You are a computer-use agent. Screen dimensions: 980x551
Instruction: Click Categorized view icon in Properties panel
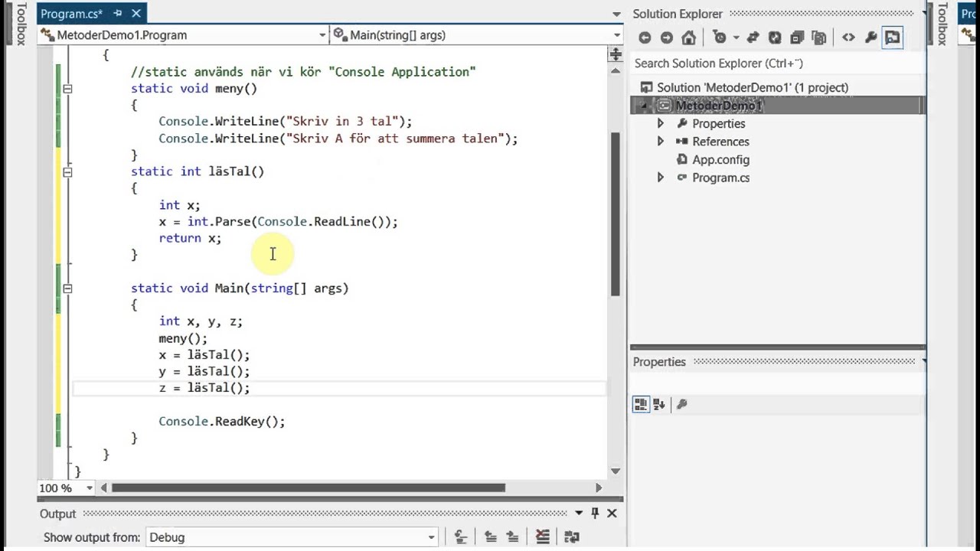pos(641,404)
